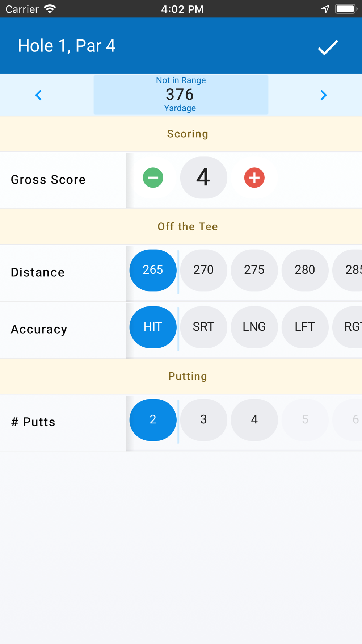Advance to next hole with right chevron

(x=324, y=95)
